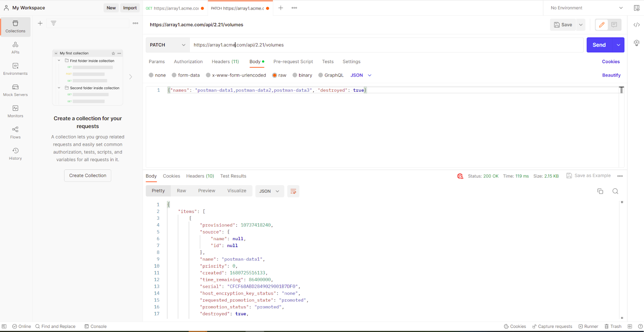Screen dimensions: 644x332
Task: Open the Collections sidebar panel
Action: pyautogui.click(x=15, y=27)
